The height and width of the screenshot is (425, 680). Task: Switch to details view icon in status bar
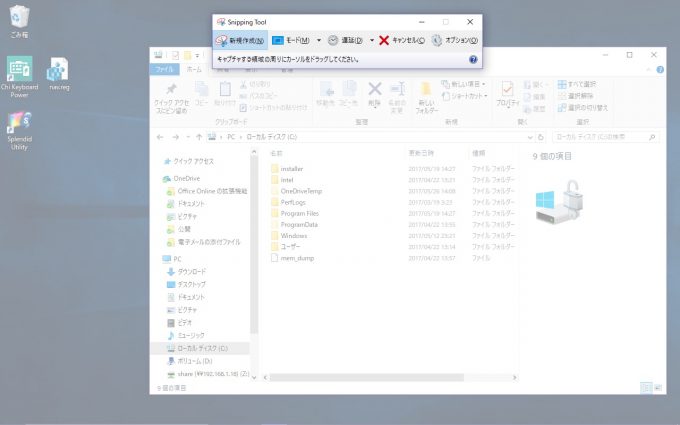pyautogui.click(x=646, y=388)
